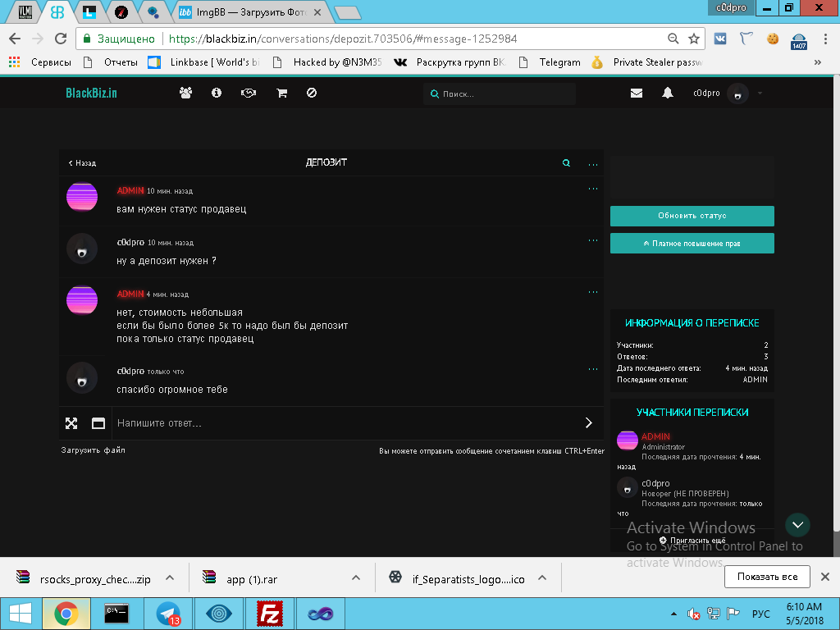The height and width of the screenshot is (630, 840).
Task: Open the Telegram bookmark
Action: click(559, 62)
